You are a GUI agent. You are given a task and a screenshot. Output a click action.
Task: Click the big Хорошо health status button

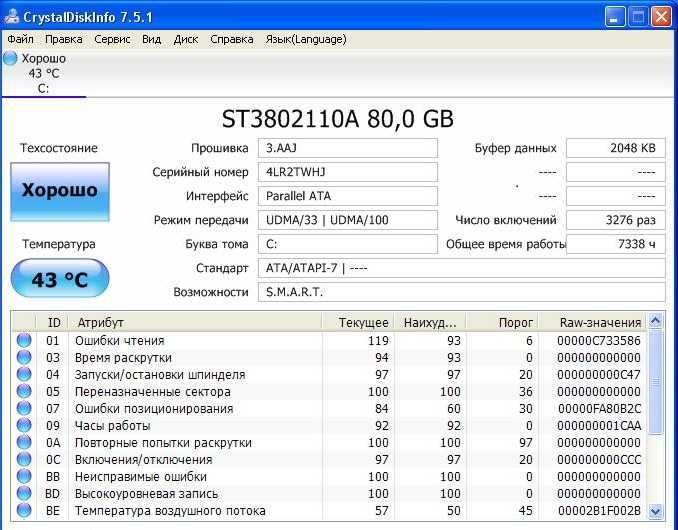pyautogui.click(x=60, y=192)
